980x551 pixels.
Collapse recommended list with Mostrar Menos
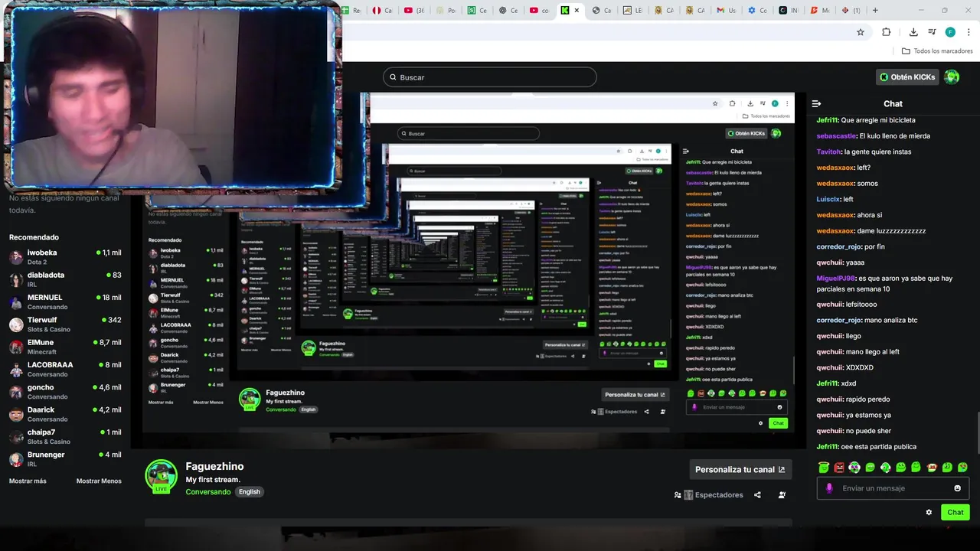click(99, 481)
